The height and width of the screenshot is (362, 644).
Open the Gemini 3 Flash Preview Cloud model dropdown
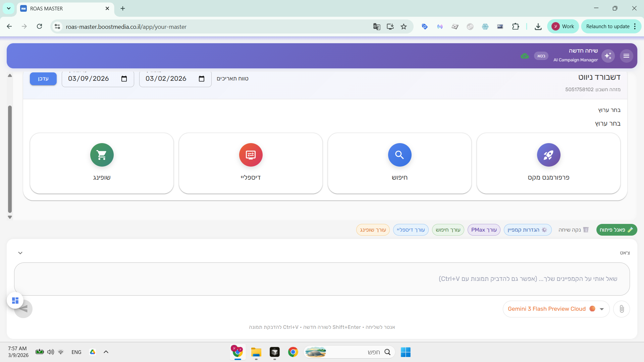click(602, 309)
